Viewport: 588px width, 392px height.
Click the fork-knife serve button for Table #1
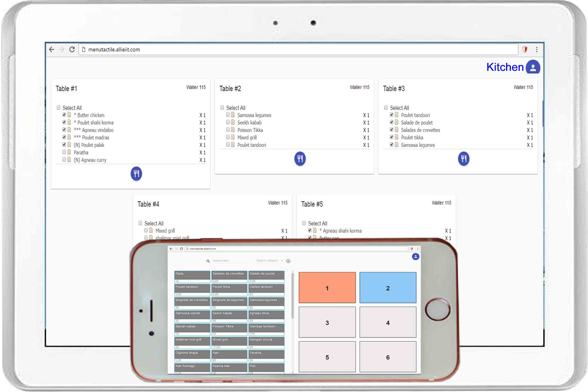tap(136, 174)
